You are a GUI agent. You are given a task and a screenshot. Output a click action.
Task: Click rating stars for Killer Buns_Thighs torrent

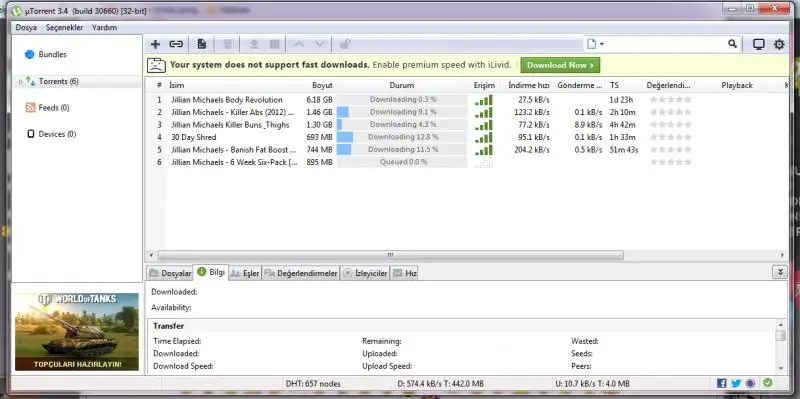(x=670, y=124)
